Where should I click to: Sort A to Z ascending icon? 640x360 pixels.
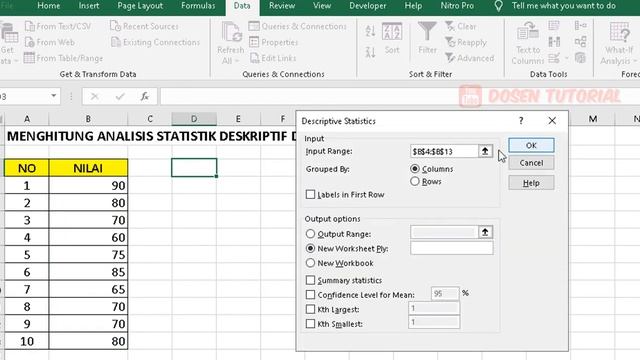tap(370, 31)
